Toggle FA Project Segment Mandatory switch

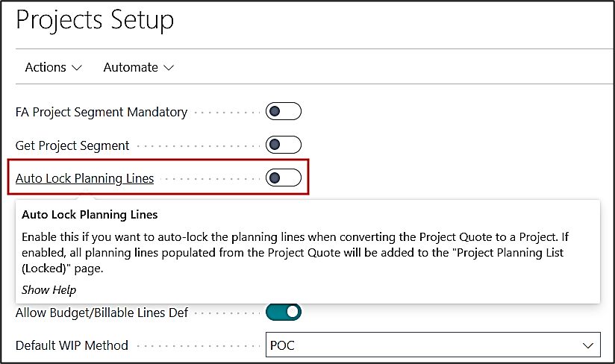click(x=284, y=112)
